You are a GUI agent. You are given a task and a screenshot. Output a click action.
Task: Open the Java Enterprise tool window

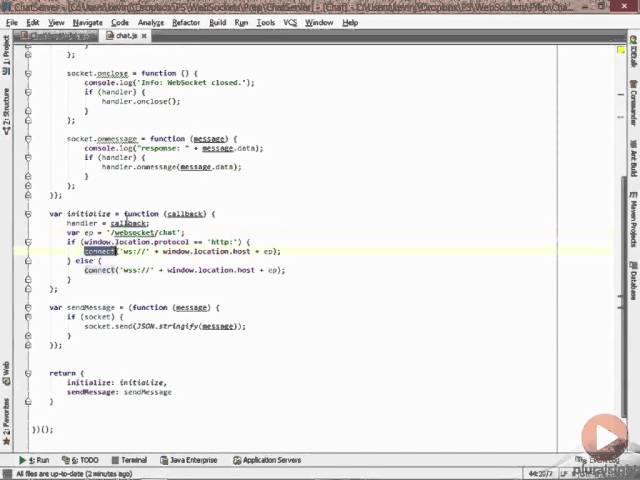pos(189,460)
